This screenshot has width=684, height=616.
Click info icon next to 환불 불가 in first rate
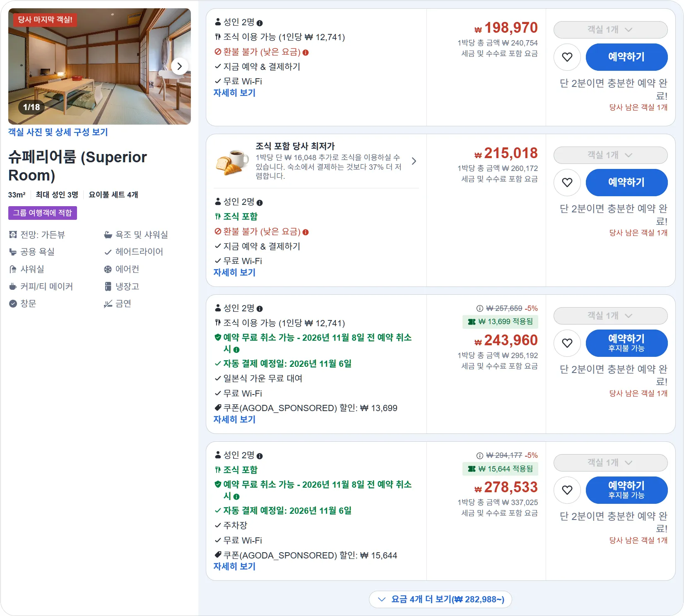point(306,53)
